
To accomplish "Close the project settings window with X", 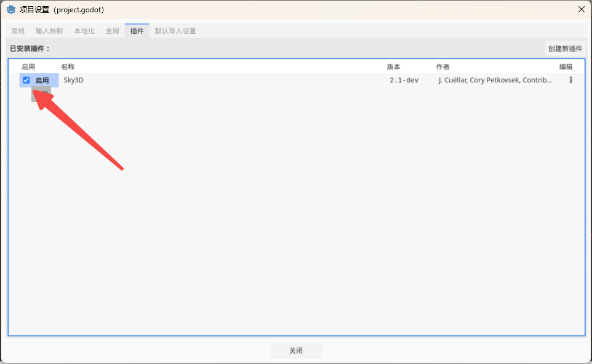I will pyautogui.click(x=581, y=9).
